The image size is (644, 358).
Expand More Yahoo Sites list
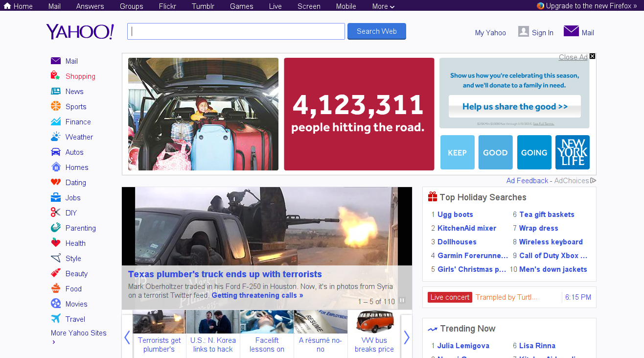(x=79, y=337)
